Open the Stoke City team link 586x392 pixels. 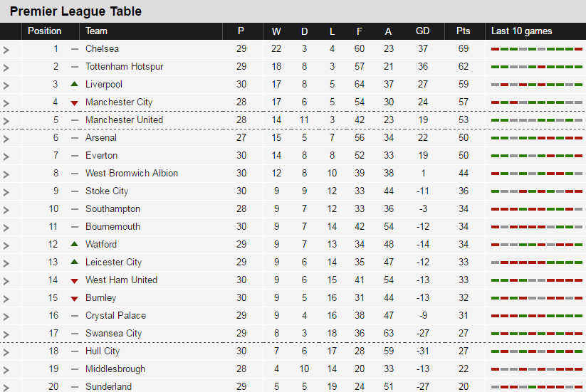pyautogui.click(x=107, y=191)
